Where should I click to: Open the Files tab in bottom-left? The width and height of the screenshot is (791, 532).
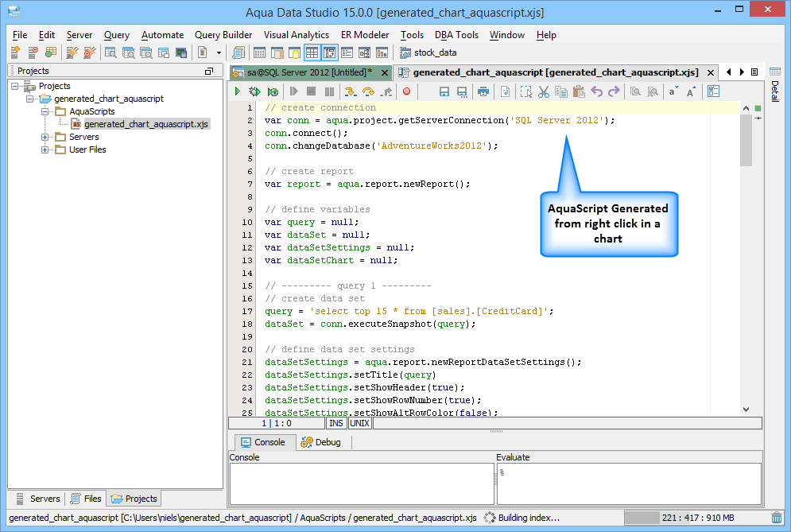tap(86, 499)
